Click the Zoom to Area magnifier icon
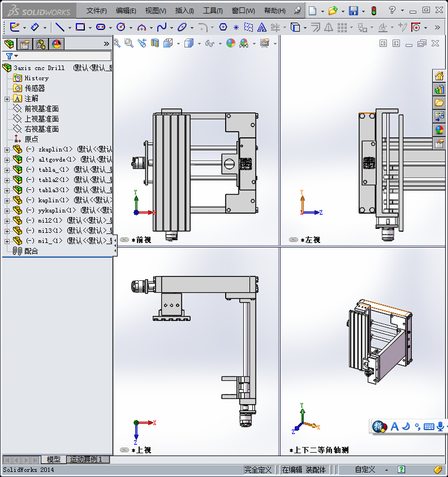Viewport: 448px width, 477px height. click(x=129, y=43)
